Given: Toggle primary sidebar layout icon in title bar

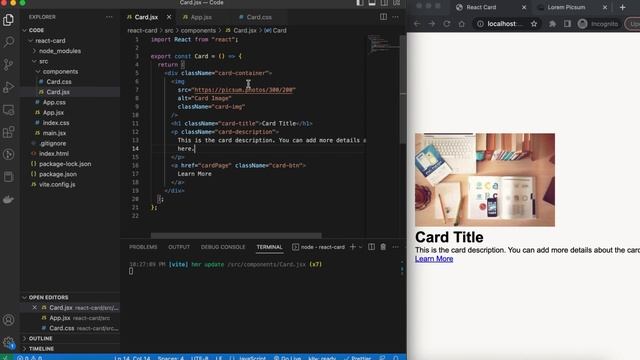Looking at the screenshot, I should coord(360,3).
